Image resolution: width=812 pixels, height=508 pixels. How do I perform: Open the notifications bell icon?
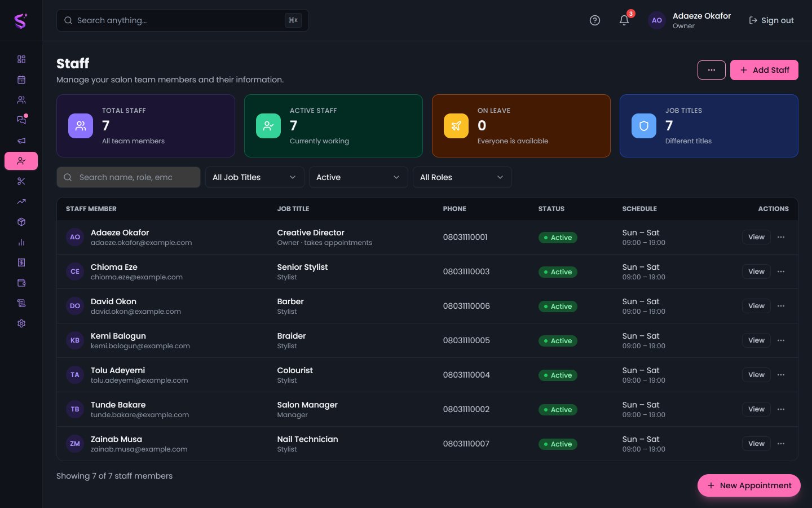[x=624, y=20]
